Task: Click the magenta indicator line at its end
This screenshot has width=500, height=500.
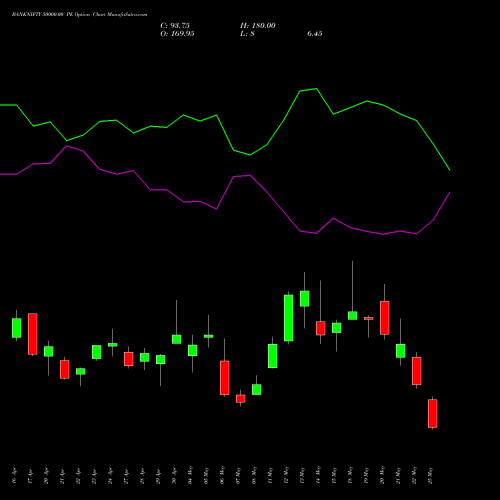Action: pyautogui.click(x=450, y=193)
